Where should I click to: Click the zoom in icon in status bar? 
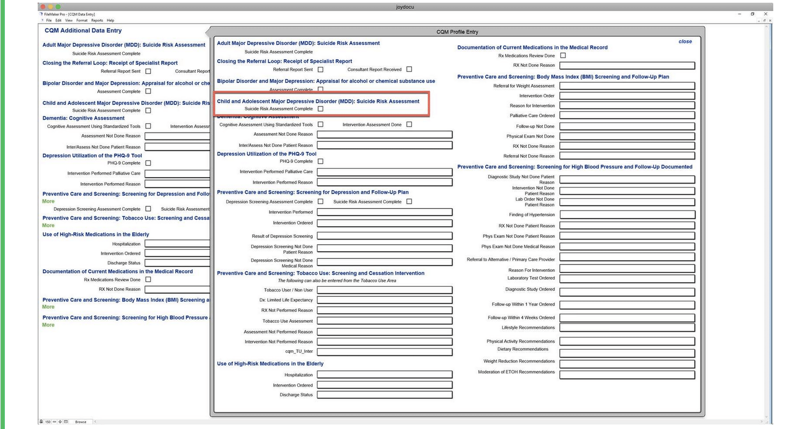59,422
